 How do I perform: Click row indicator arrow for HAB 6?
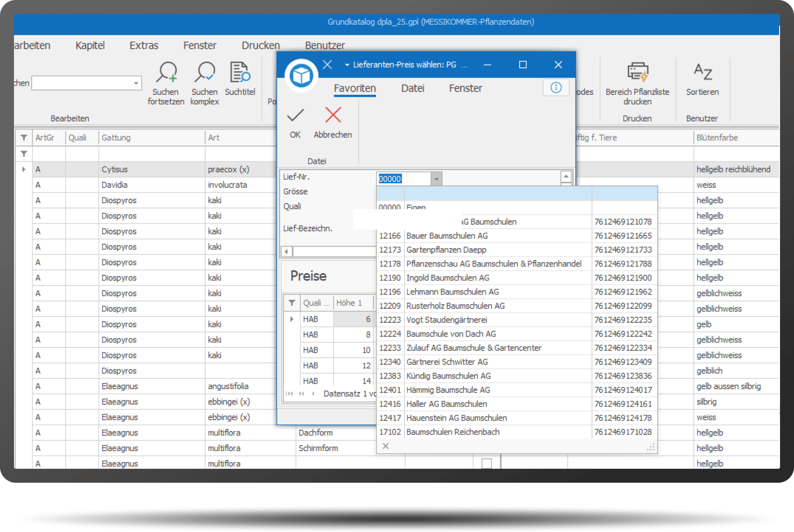[x=292, y=319]
